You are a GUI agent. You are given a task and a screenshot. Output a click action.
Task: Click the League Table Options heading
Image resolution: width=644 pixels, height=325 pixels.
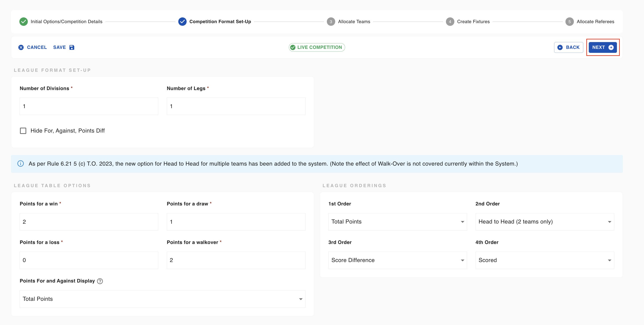click(x=52, y=186)
